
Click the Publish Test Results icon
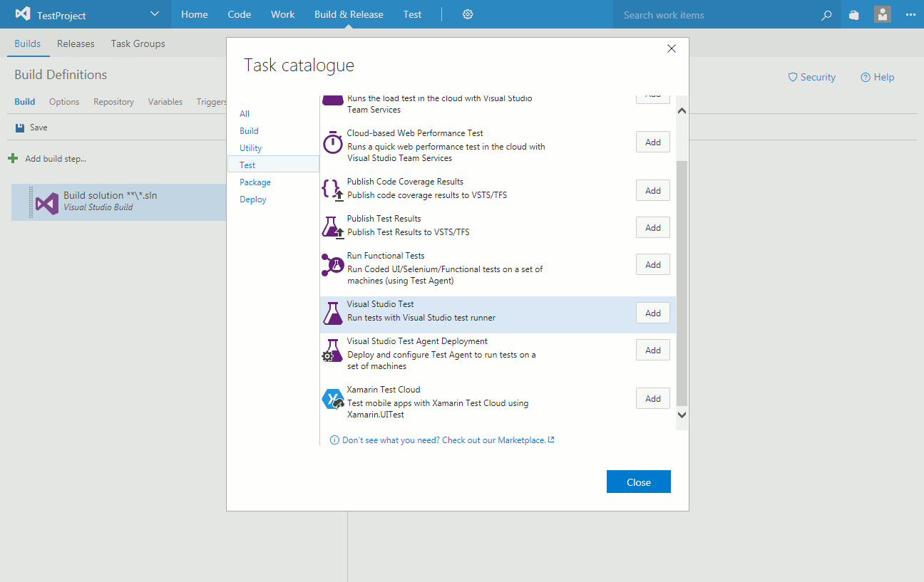pos(332,227)
